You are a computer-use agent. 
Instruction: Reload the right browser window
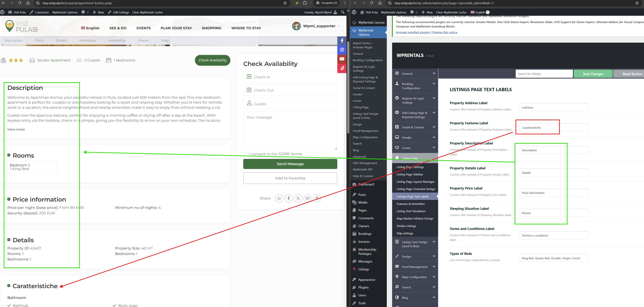372,3
